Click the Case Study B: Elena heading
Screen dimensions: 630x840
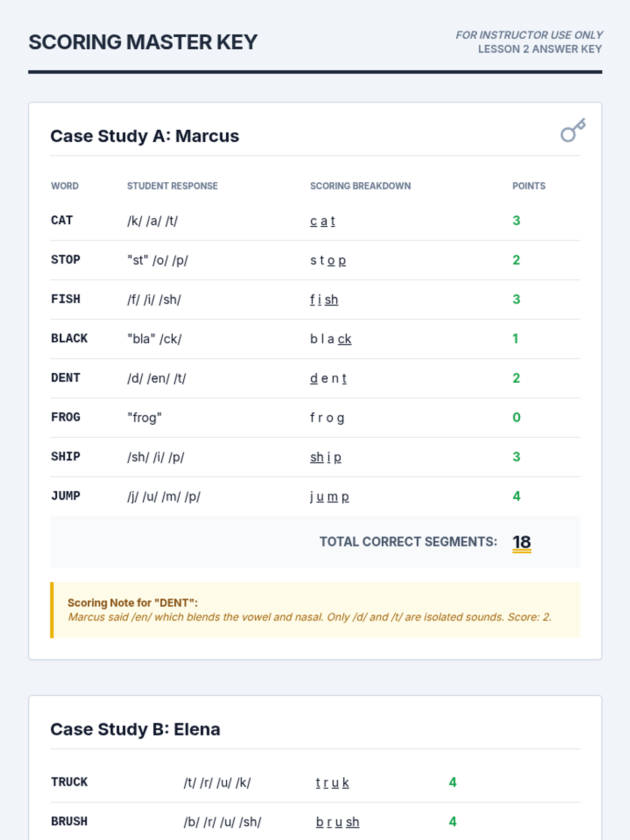click(135, 729)
